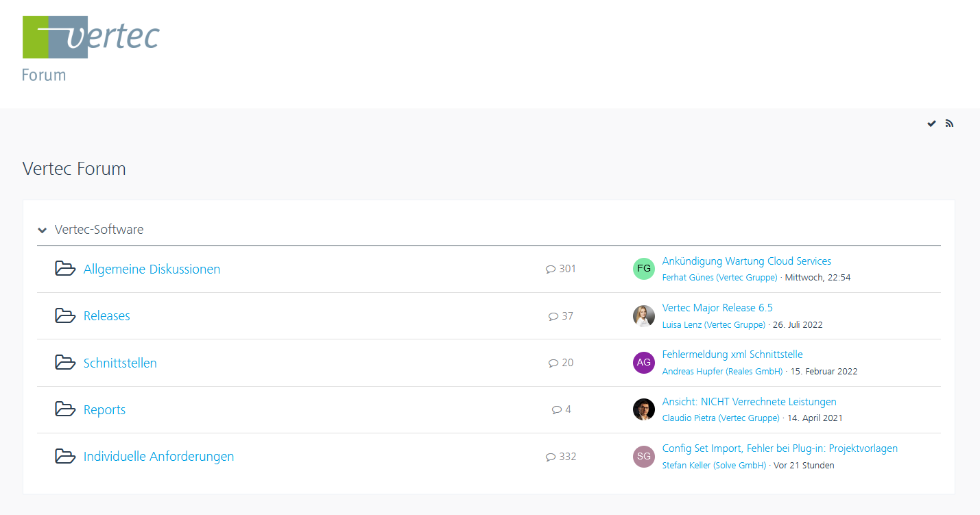Viewport: 980px width, 515px height.
Task: Click the mark all read checkmark icon
Action: tap(931, 123)
